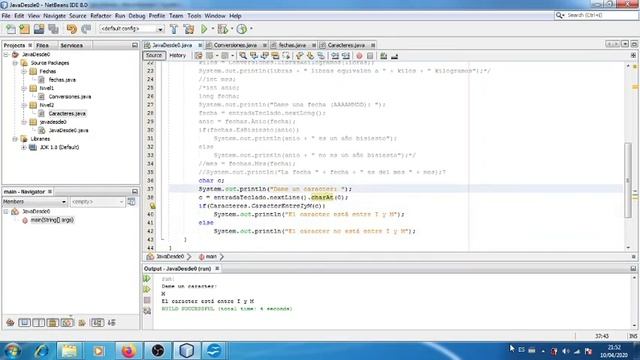This screenshot has width=640, height=360.
Task: Toggle Show Fields filter in Navigator
Action: coord(24,323)
